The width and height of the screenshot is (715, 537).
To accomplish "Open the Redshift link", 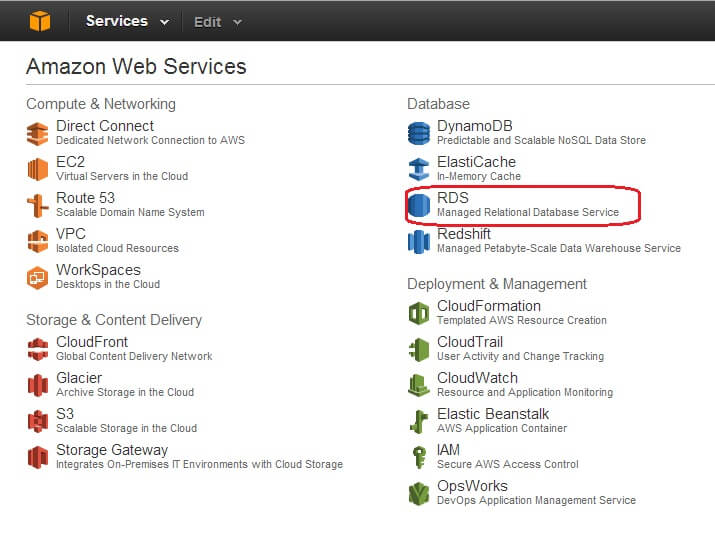I will [x=464, y=234].
